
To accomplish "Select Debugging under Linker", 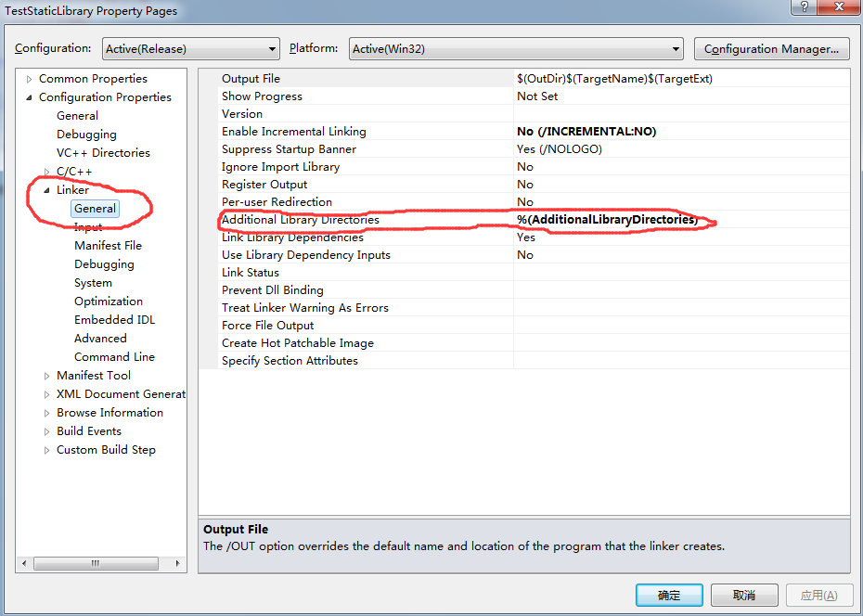I will pyautogui.click(x=104, y=264).
